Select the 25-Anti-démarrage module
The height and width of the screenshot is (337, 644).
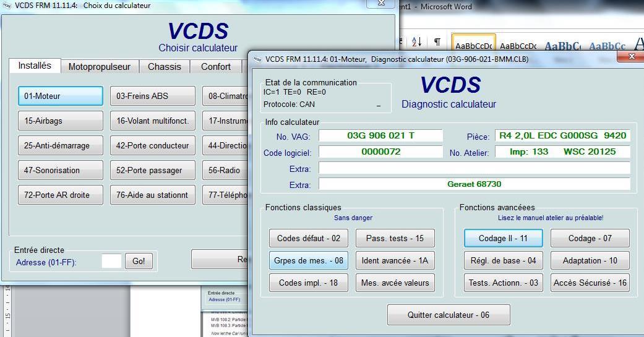point(61,145)
